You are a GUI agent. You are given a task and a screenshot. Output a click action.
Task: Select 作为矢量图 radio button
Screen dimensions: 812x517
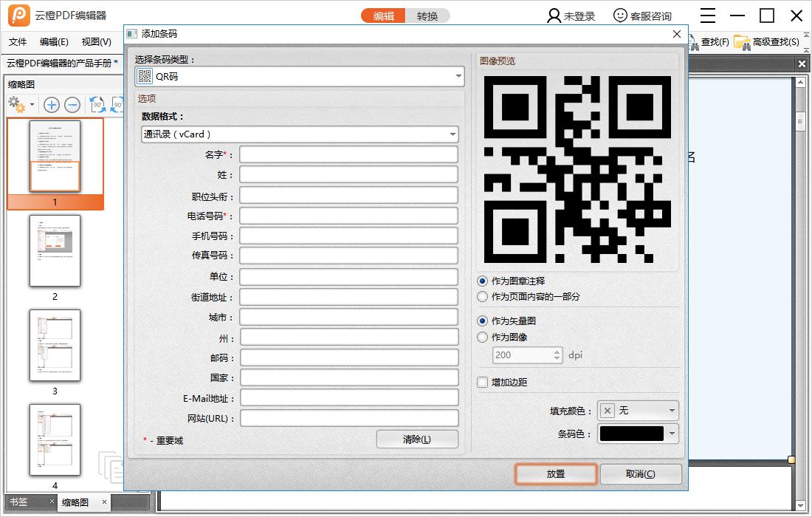tap(482, 321)
